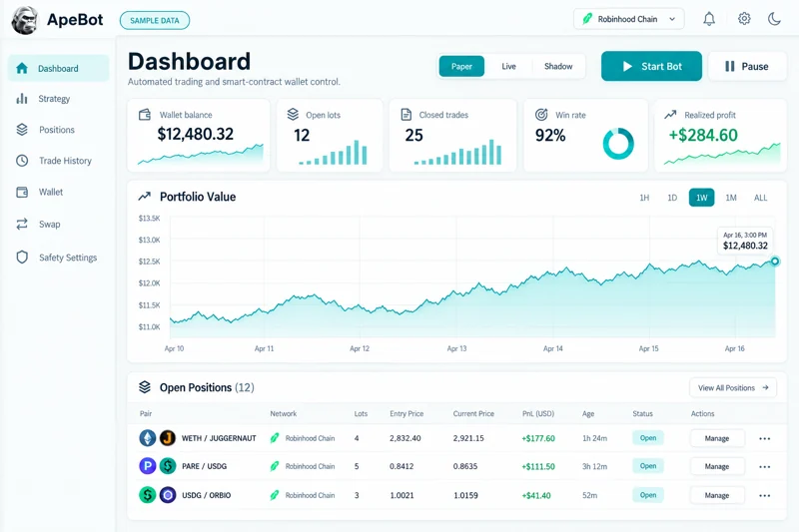
Task: Click the ORBIO token icon
Action: [168, 495]
